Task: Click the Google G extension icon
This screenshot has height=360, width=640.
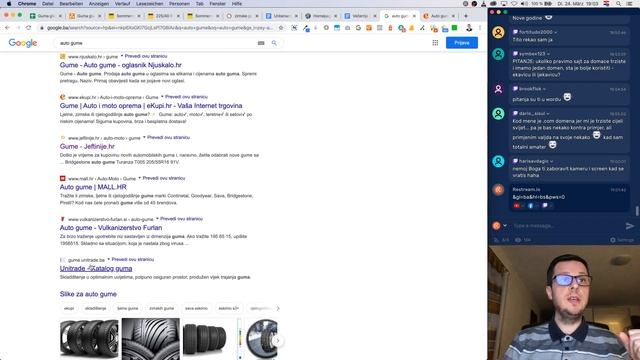Action: click(x=358, y=28)
